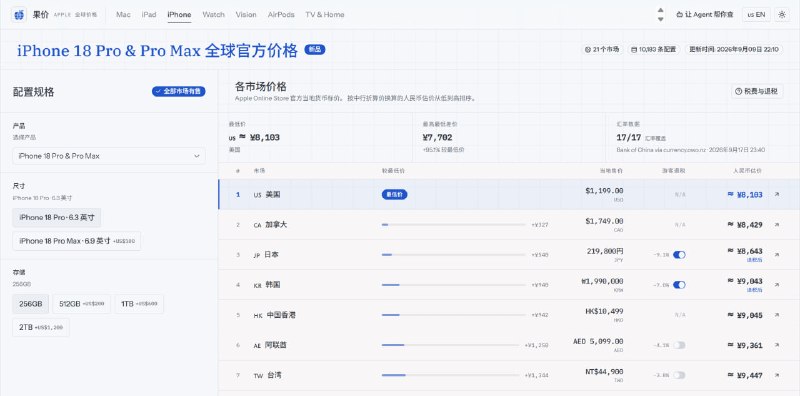Turn off tax refund toggle for 韩国

679,285
